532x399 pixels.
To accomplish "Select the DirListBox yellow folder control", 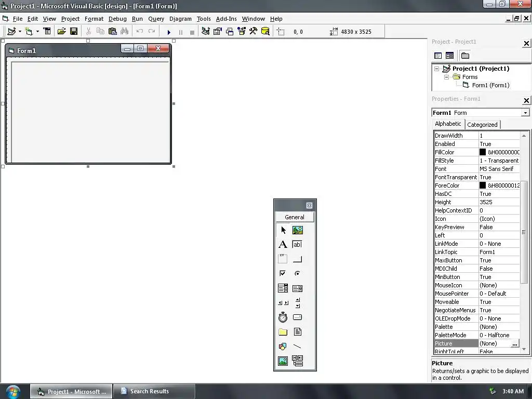I will click(283, 332).
